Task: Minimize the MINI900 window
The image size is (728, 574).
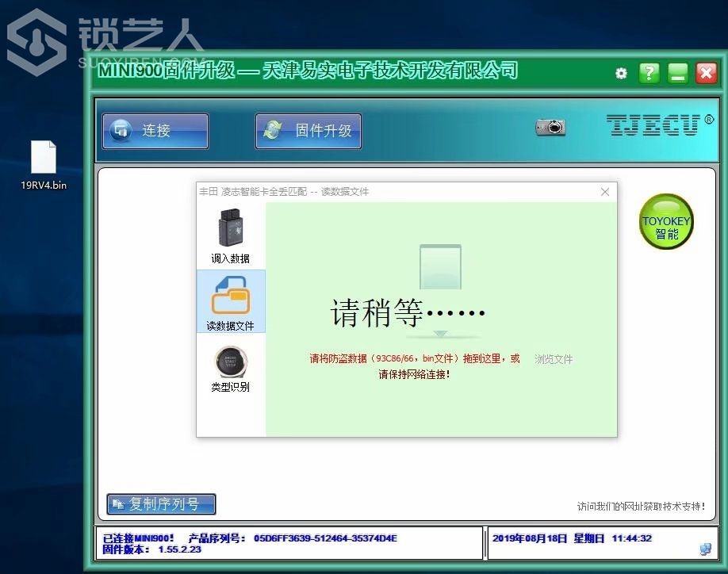Action: point(677,73)
